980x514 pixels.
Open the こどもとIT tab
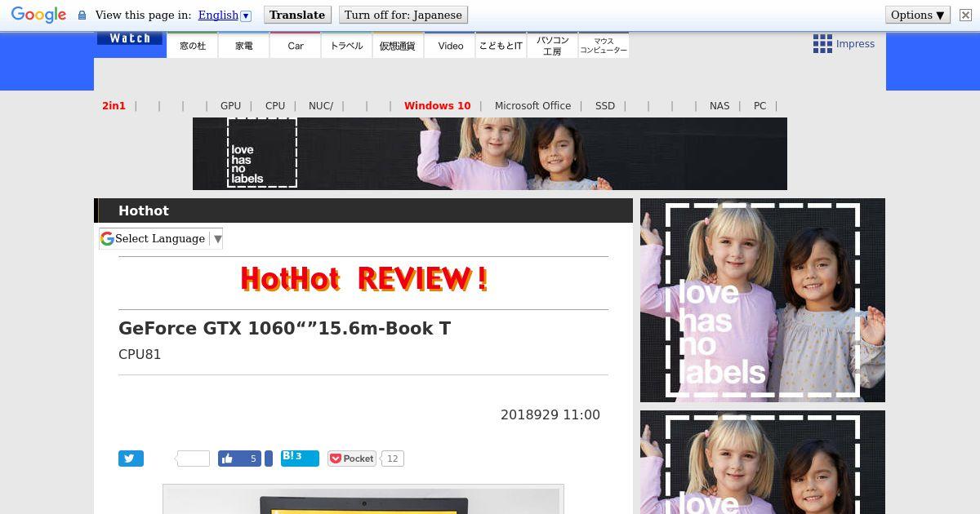[501, 46]
